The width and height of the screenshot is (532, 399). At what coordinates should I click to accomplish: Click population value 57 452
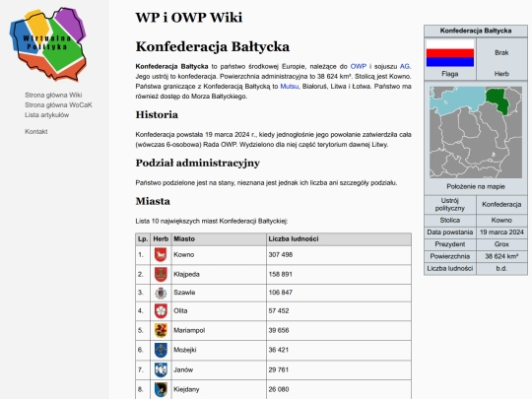(279, 311)
